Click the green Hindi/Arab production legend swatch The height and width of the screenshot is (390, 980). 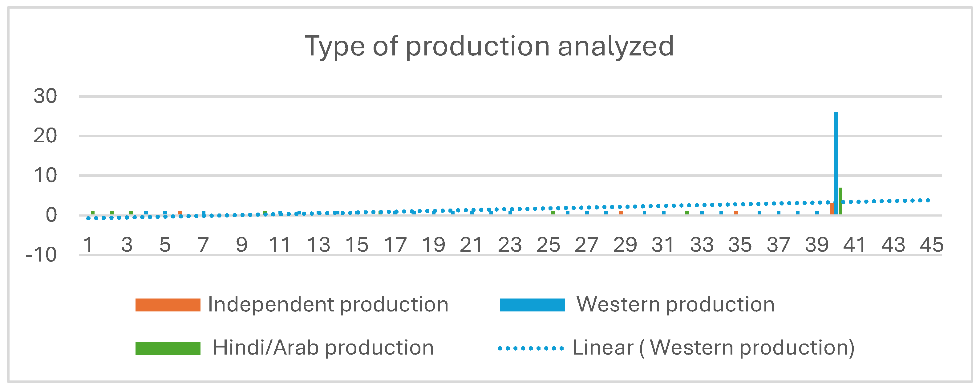click(x=168, y=348)
